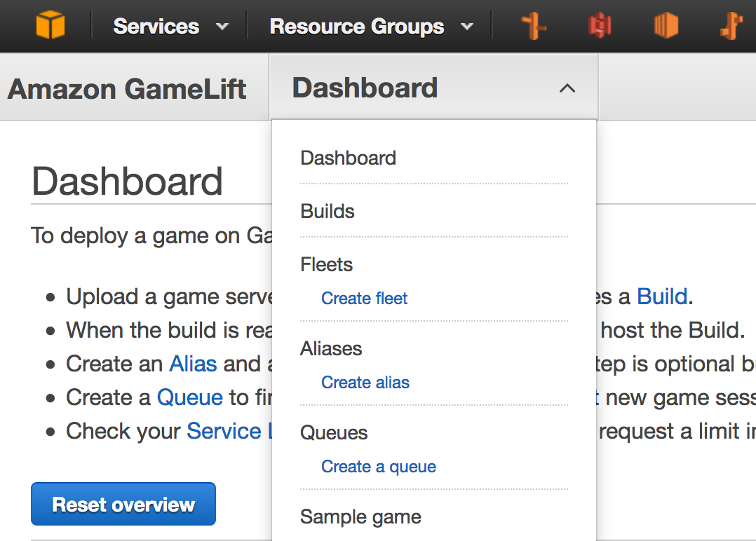
Task: Open the first orange pinned service shortcut icon
Action: click(534, 25)
